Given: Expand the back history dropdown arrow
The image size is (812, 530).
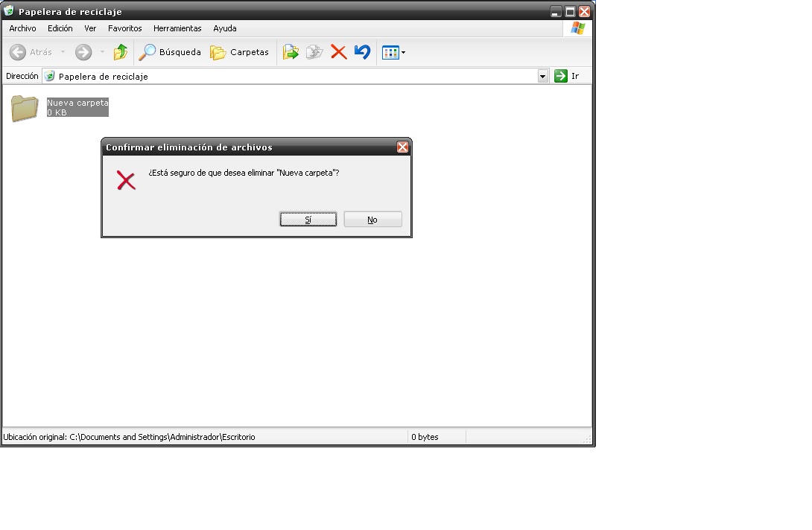Looking at the screenshot, I should click(63, 52).
